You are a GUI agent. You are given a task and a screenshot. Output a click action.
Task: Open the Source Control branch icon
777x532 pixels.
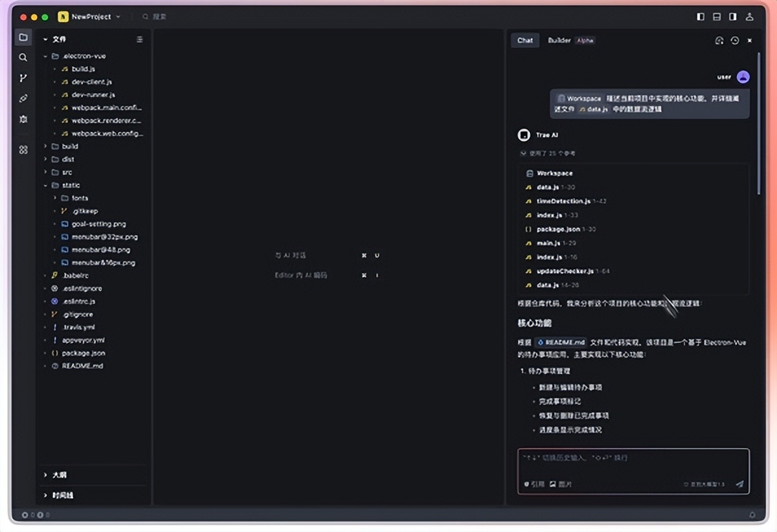pyautogui.click(x=23, y=78)
